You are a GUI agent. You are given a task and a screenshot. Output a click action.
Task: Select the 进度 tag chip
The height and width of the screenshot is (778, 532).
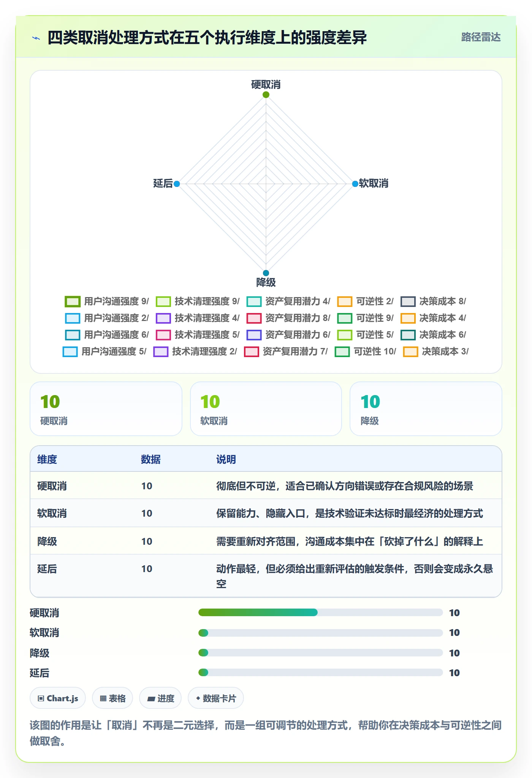click(160, 698)
